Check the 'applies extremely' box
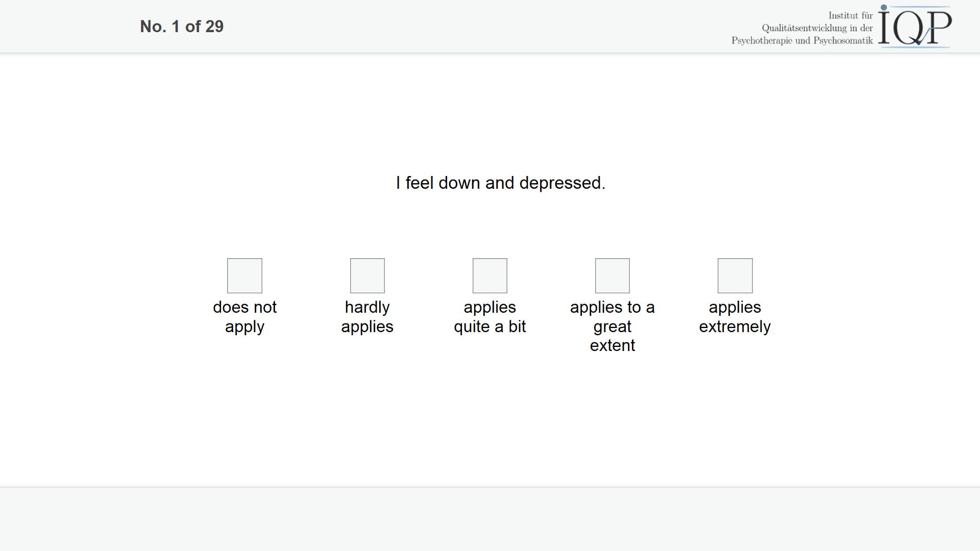This screenshot has width=980, height=551. tap(734, 275)
